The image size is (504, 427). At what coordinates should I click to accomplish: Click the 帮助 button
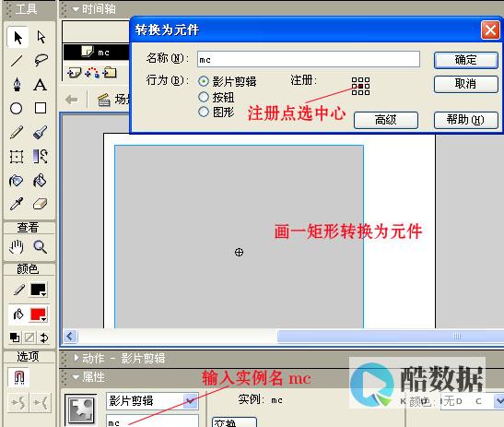pos(465,120)
